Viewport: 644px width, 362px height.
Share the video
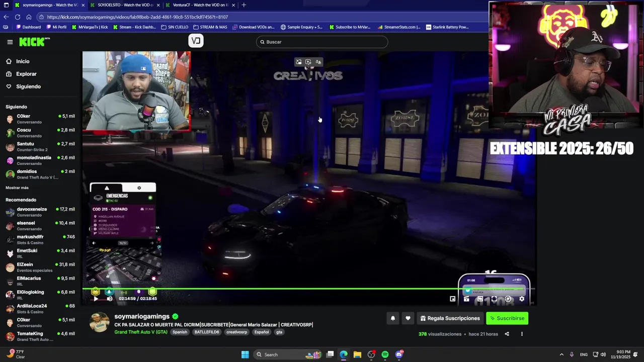tap(507, 334)
